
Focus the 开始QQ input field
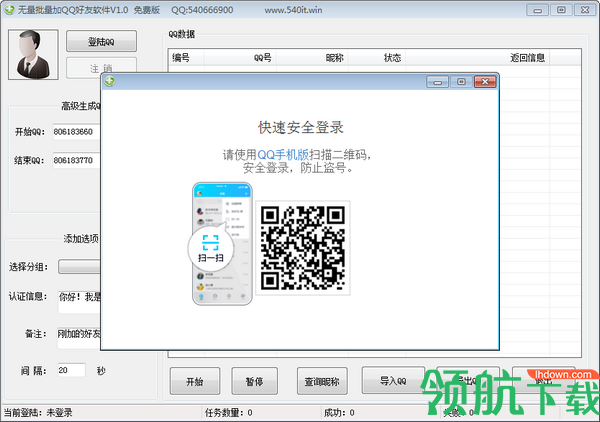[x=76, y=132]
